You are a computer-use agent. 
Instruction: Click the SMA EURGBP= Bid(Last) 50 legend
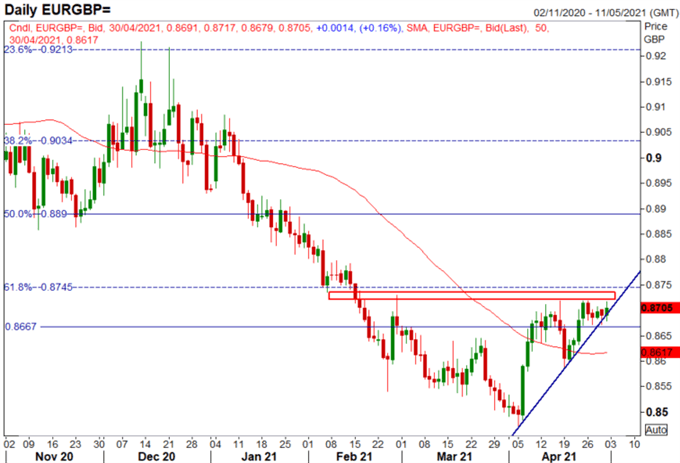coord(478,28)
